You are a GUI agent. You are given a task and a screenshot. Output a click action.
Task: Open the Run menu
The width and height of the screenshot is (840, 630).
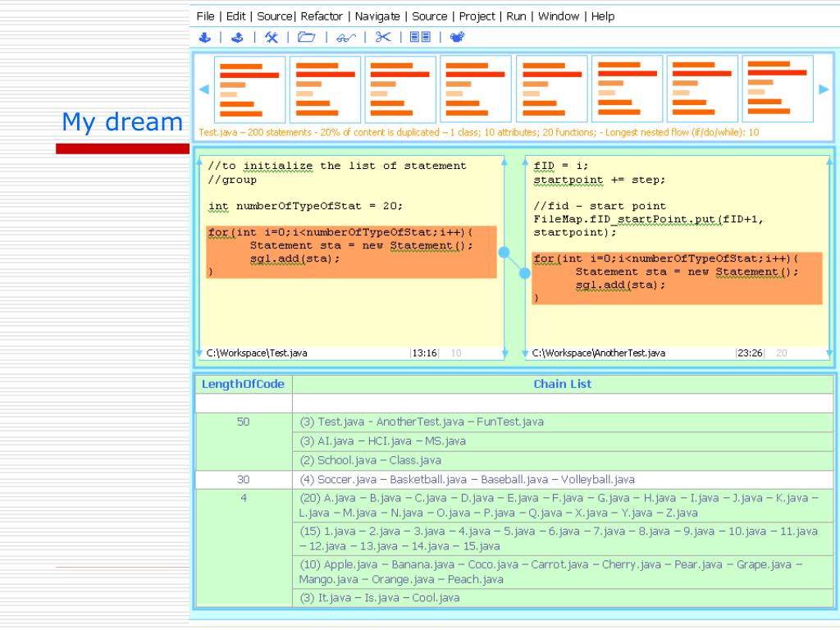(x=517, y=16)
